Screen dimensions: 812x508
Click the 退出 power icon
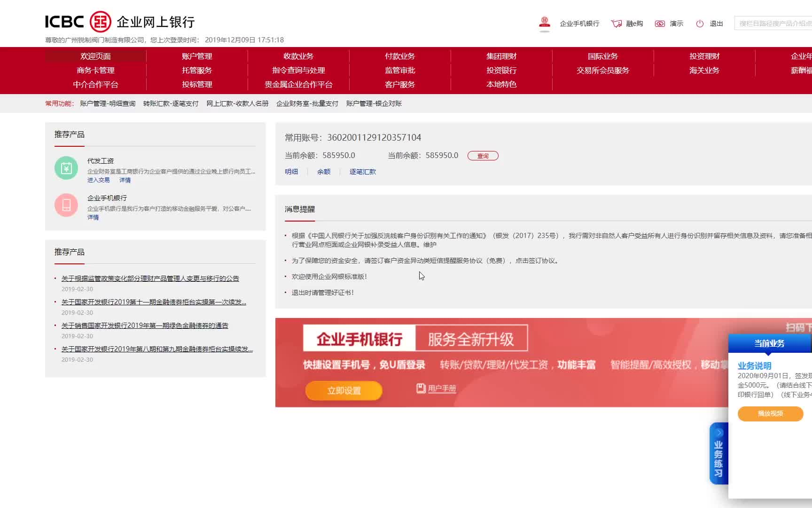tap(700, 24)
